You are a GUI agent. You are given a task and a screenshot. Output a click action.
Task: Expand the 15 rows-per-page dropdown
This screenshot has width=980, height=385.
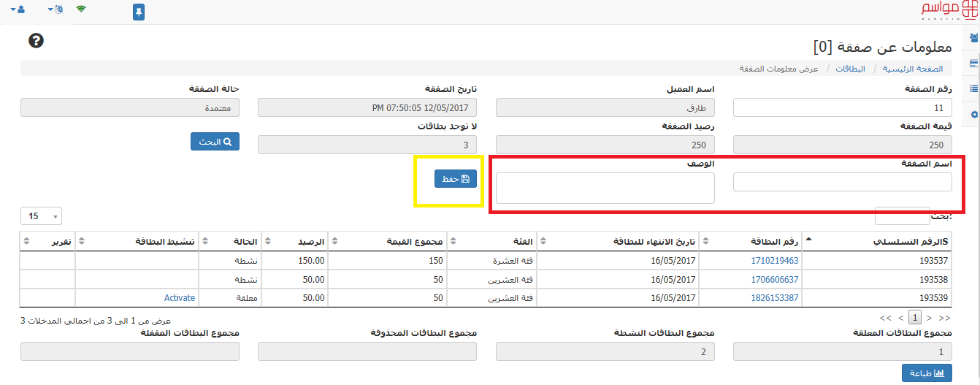42,216
